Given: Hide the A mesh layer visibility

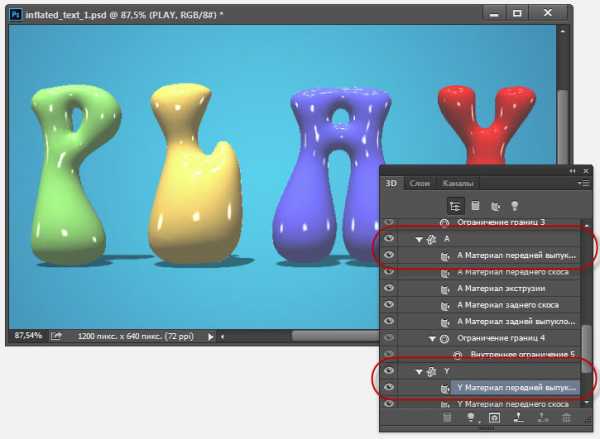Looking at the screenshot, I should (x=389, y=238).
